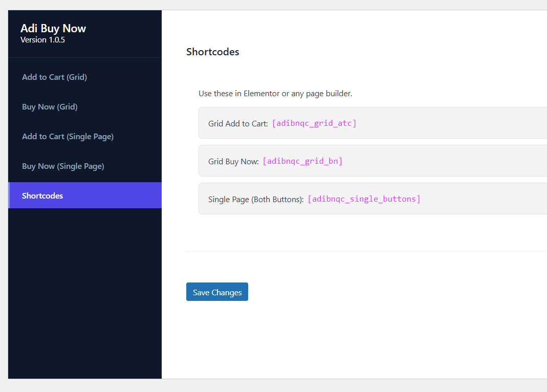Click the 'Use these in Elementor' description

click(275, 94)
